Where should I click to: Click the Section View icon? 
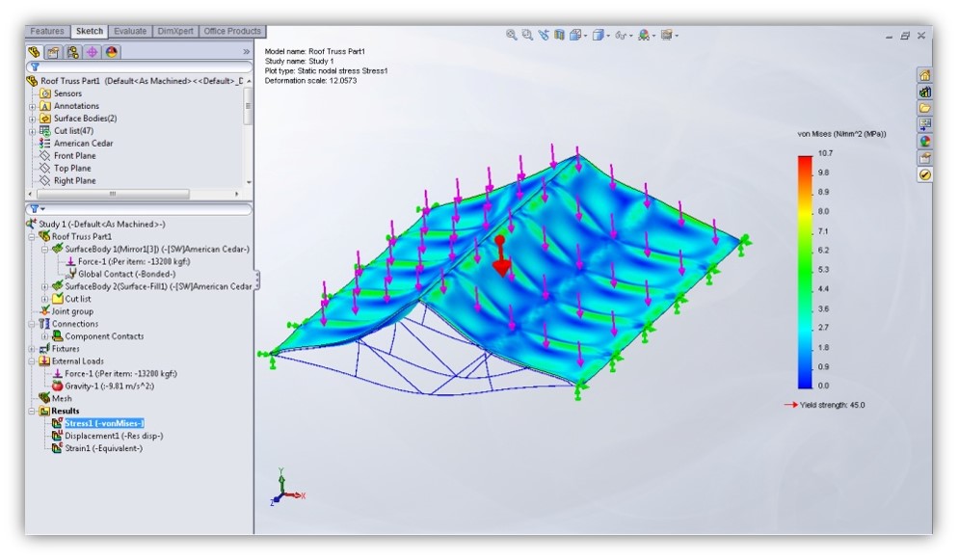(559, 36)
